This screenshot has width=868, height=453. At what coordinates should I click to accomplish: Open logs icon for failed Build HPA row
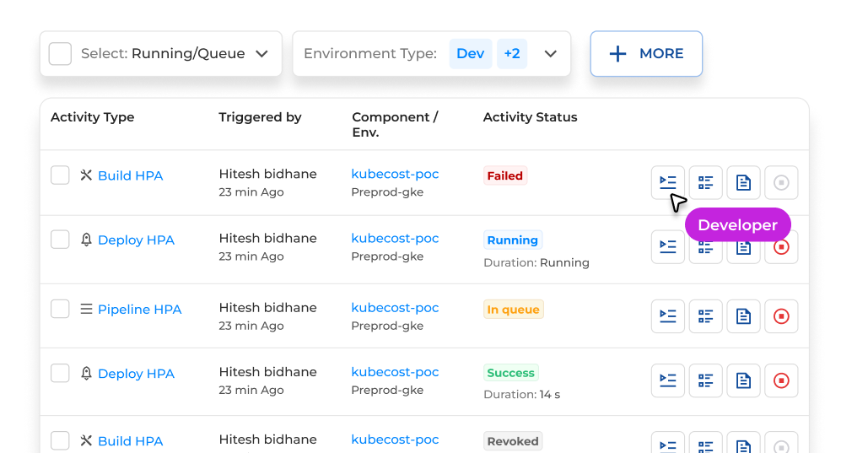pos(667,182)
